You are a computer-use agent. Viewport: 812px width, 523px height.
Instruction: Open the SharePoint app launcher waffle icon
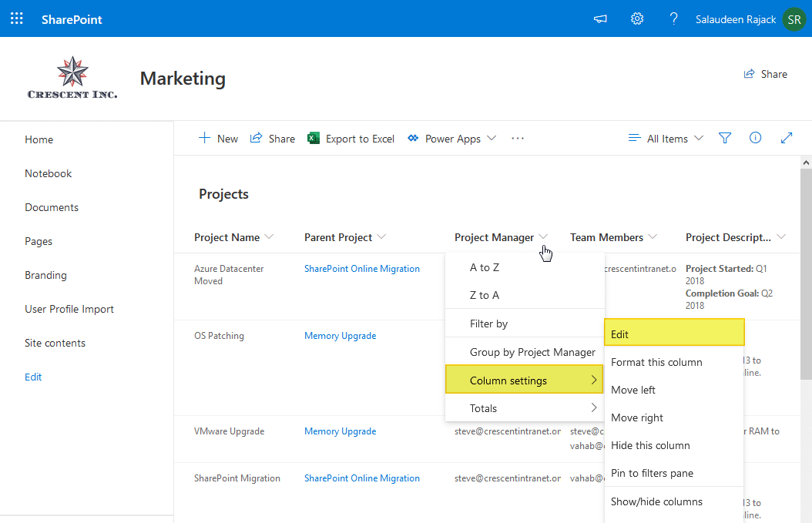16,18
